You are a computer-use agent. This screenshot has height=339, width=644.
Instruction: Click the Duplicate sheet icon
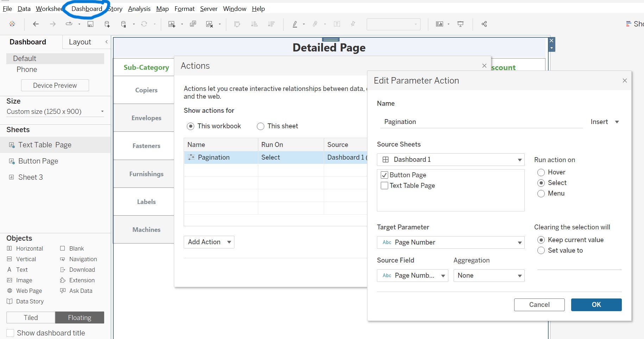tap(193, 24)
